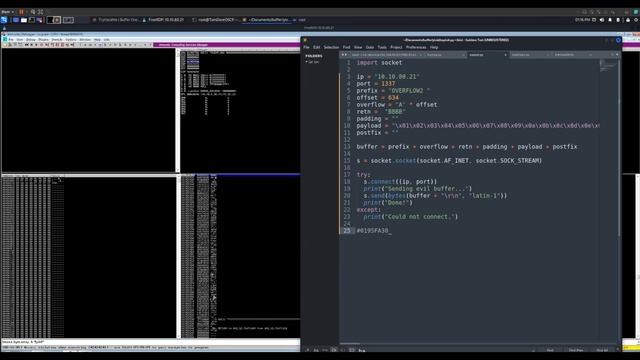640x360 pixels.
Task: Collapse the folder under FOLDERS in the sidebar
Action: pyautogui.click(x=307, y=62)
